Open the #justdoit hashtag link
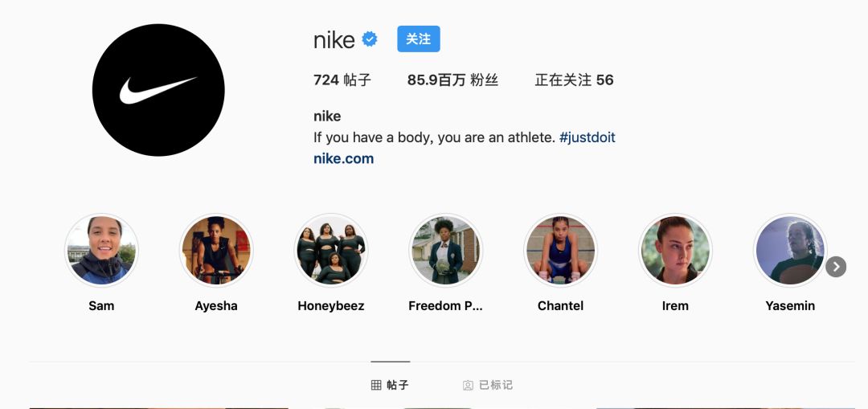 tap(587, 137)
